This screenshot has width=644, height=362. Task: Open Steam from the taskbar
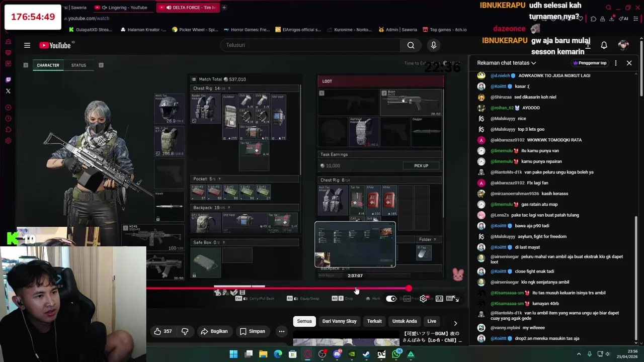pos(366,354)
